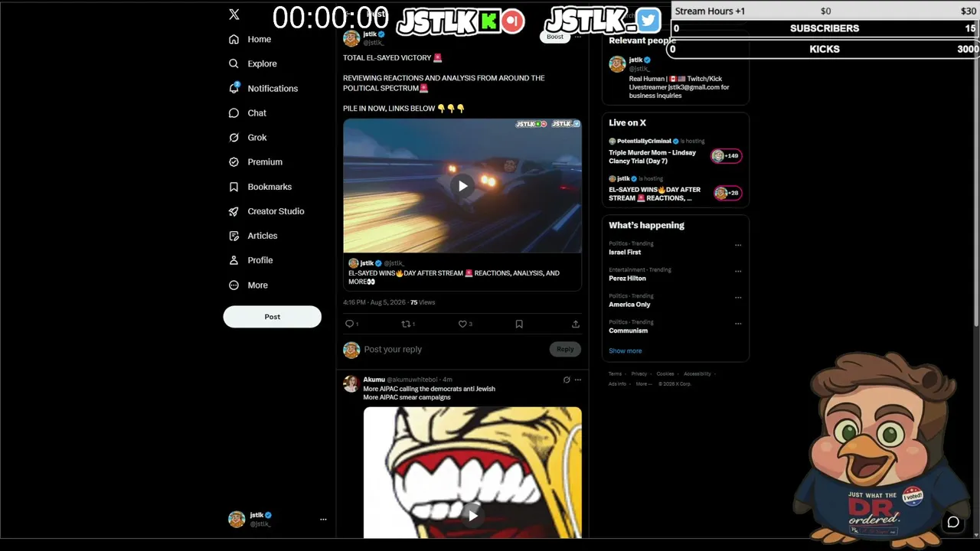The image size is (980, 551).
Task: Open the El-Sayed Wins live stream listing
Action: [655, 194]
